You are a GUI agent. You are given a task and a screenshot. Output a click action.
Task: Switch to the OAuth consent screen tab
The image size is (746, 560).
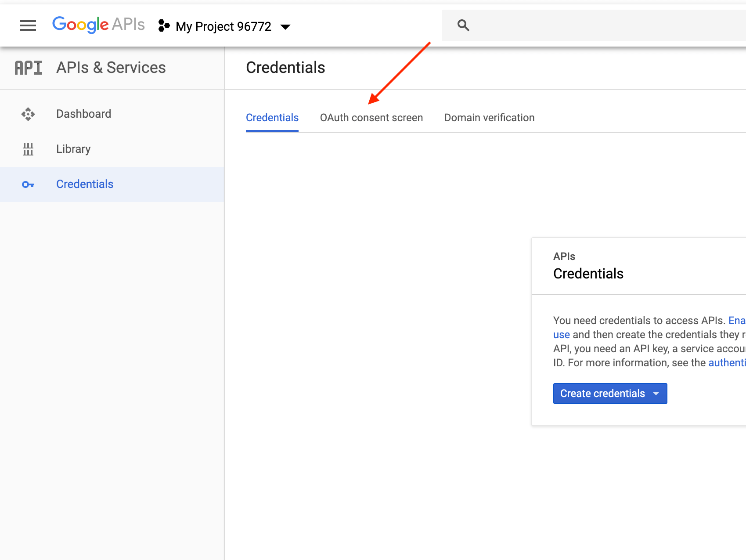coord(371,118)
